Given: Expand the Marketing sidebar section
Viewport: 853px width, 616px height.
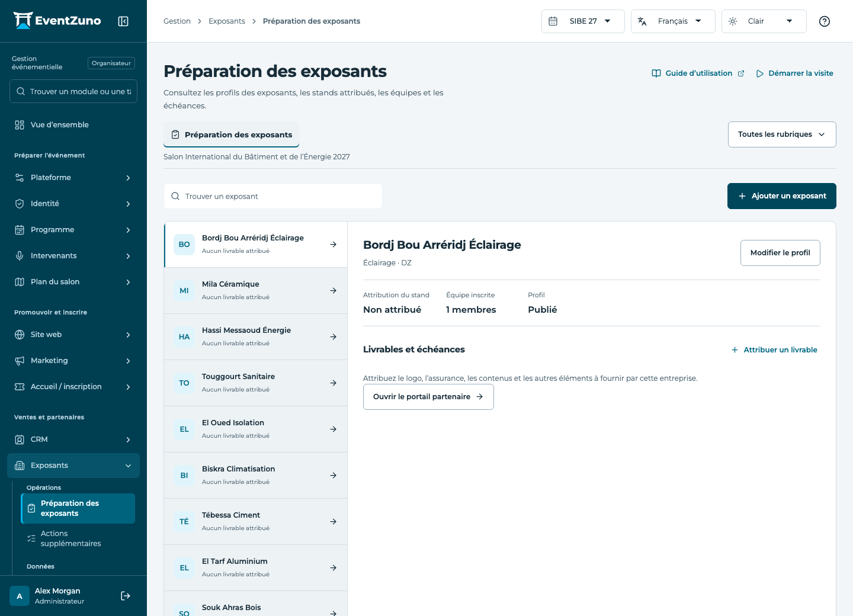Looking at the screenshot, I should point(73,361).
